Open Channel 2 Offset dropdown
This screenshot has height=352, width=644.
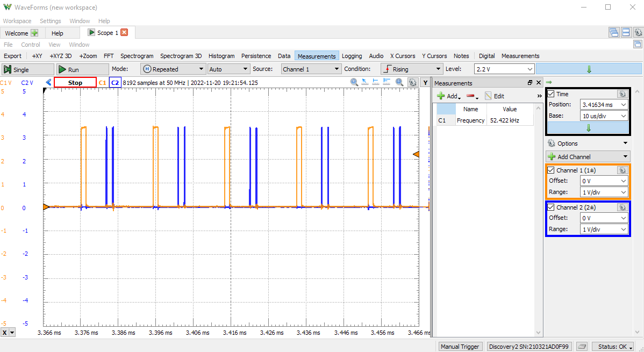(604, 218)
